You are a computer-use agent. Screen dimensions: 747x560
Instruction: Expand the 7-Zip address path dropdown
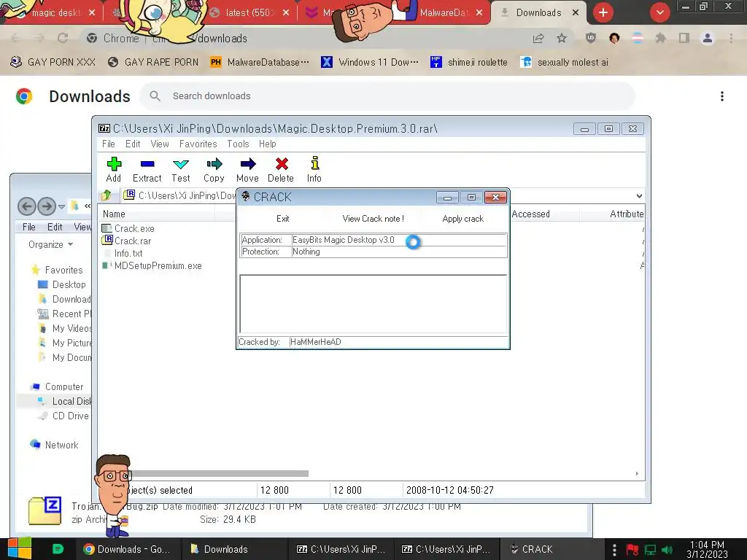[639, 195]
